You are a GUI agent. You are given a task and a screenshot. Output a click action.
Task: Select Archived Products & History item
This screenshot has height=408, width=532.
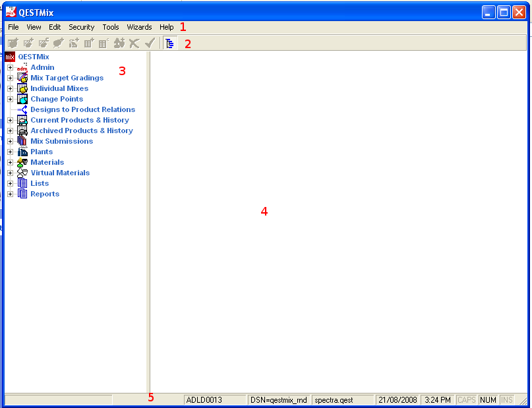coord(81,131)
